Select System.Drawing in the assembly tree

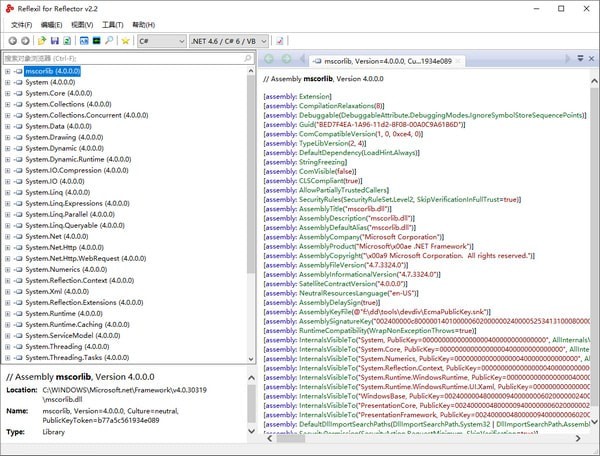coord(55,138)
